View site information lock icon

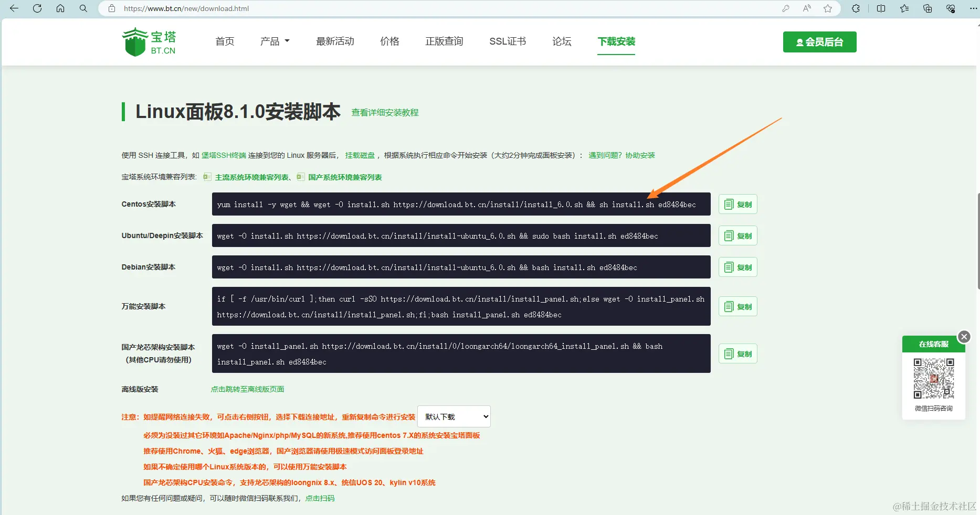coord(111,8)
